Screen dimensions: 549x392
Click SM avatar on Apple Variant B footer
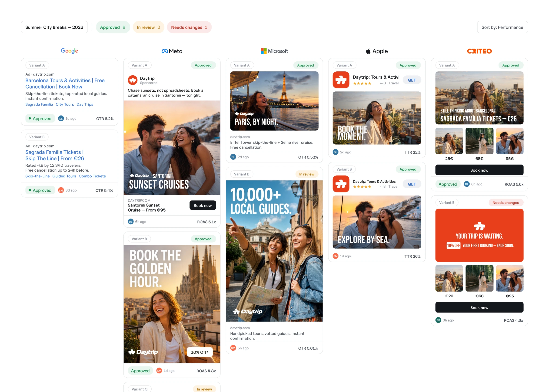point(335,256)
